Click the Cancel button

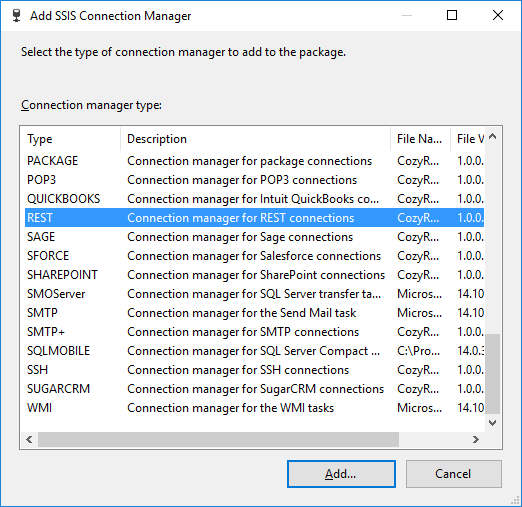pyautogui.click(x=453, y=474)
